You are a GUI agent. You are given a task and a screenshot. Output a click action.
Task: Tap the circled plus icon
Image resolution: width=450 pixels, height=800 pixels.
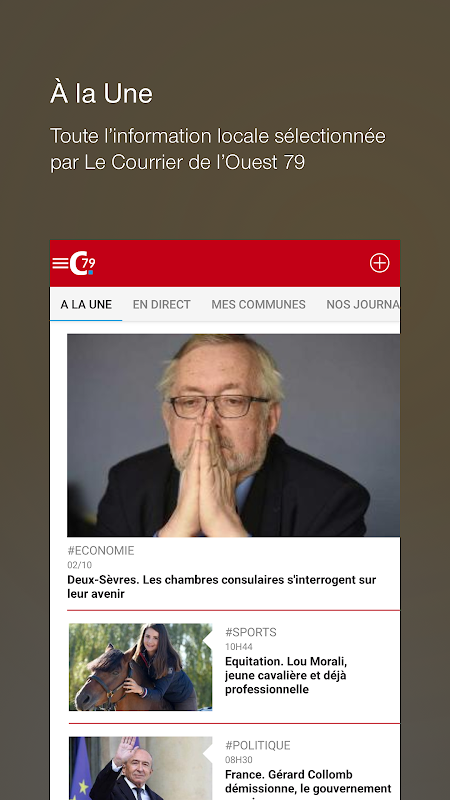[380, 263]
